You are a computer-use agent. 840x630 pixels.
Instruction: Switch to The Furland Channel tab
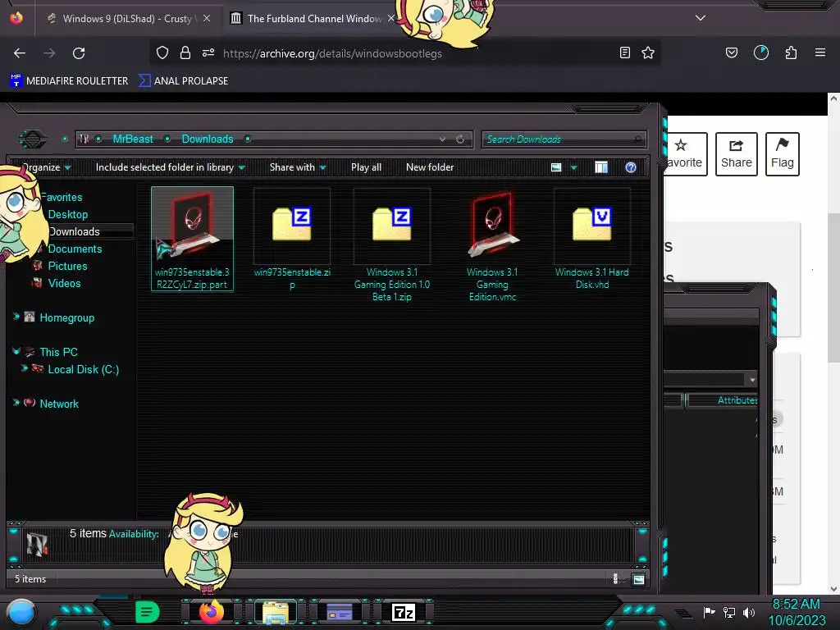[313, 18]
